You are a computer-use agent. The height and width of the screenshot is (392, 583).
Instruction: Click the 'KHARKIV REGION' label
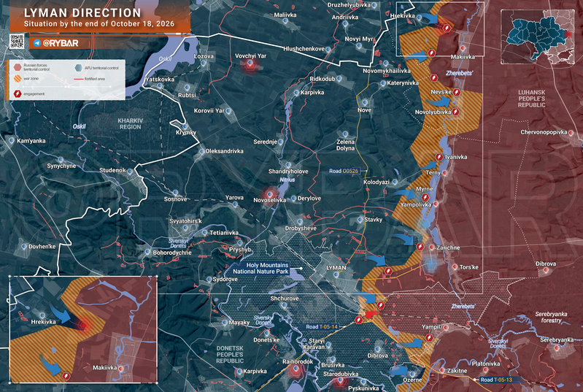130,124
